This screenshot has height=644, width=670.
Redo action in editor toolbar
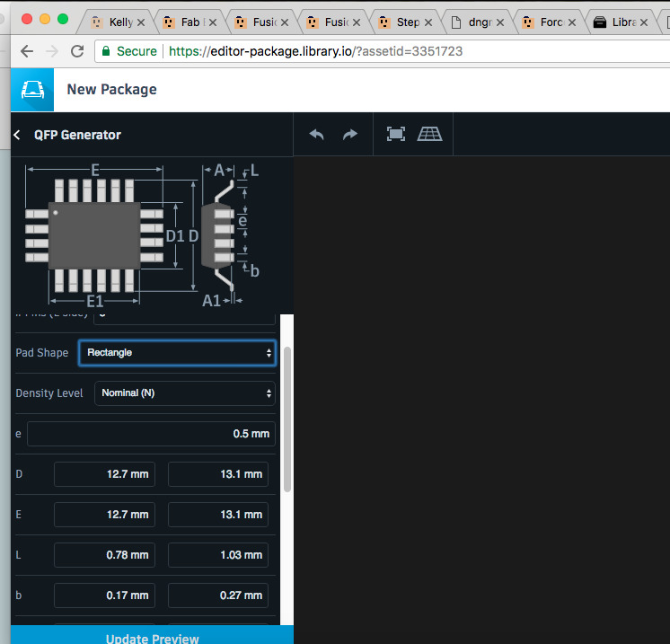click(x=350, y=135)
